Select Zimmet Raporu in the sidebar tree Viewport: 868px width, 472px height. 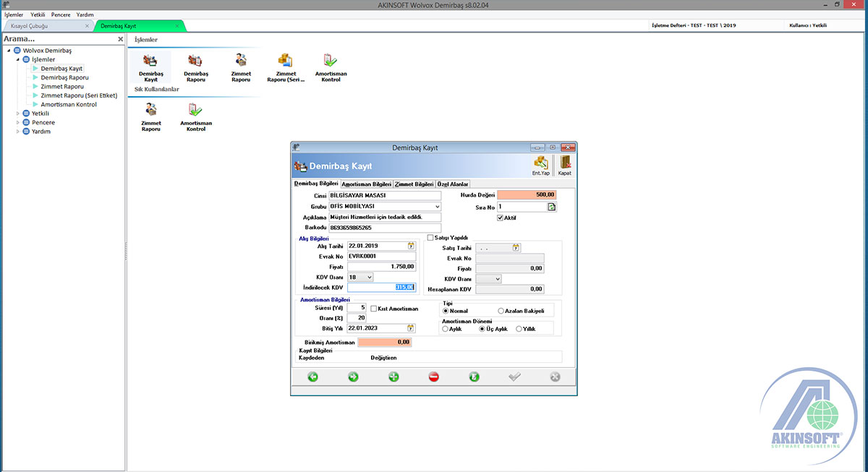pyautogui.click(x=62, y=86)
